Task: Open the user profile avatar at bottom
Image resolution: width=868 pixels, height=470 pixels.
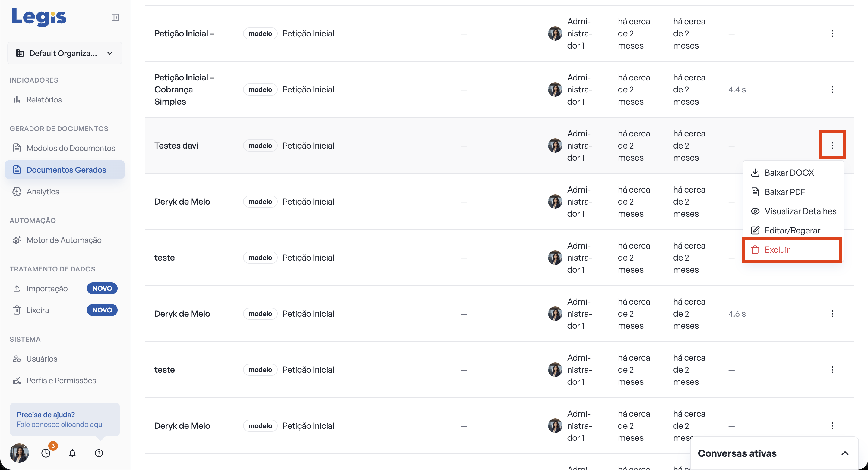Action: [19, 453]
